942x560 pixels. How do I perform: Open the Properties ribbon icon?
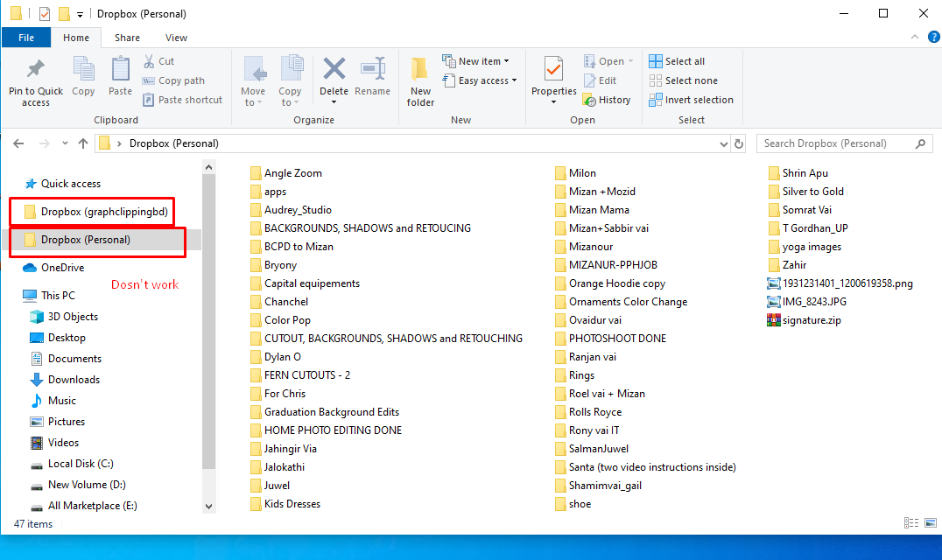click(x=553, y=68)
